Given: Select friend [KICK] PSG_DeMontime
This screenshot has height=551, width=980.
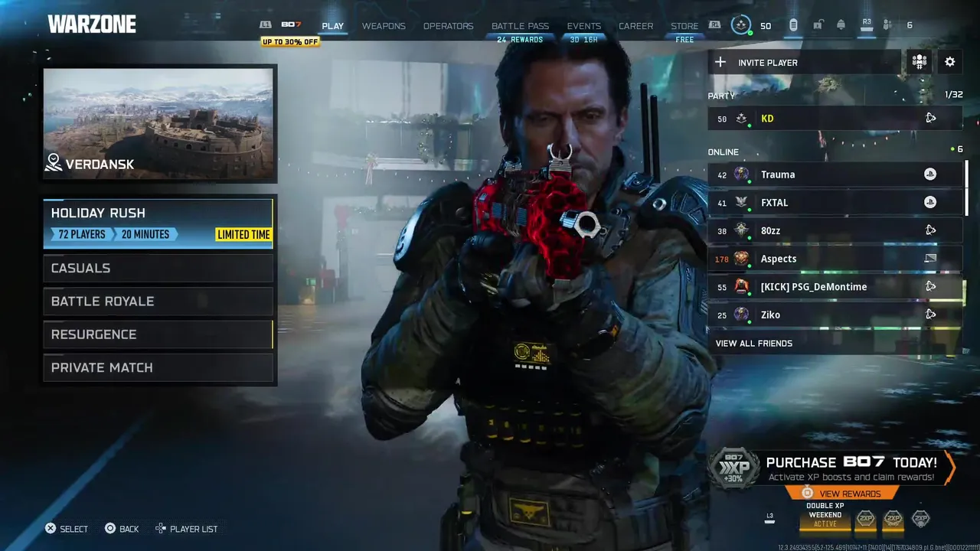Looking at the screenshot, I should coord(835,286).
